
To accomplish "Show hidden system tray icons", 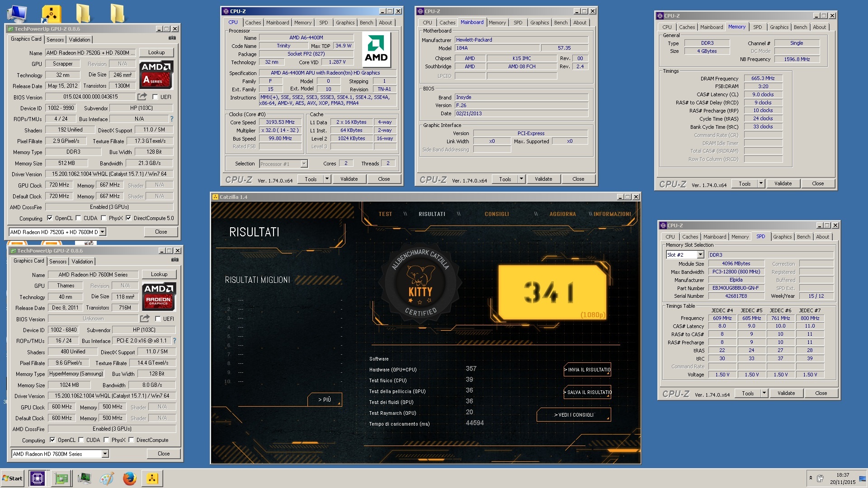I will [811, 478].
